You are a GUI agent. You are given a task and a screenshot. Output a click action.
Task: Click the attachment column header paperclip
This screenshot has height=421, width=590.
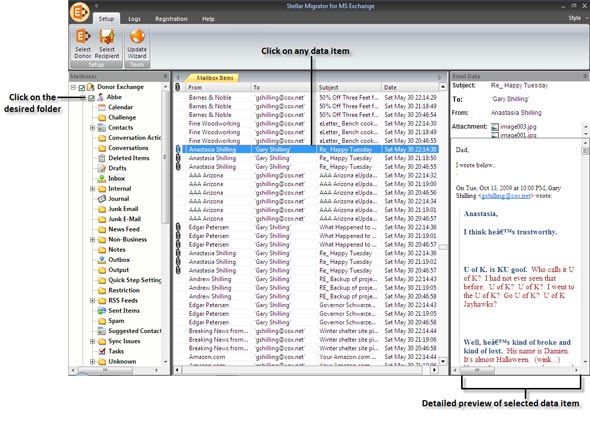pos(178,87)
